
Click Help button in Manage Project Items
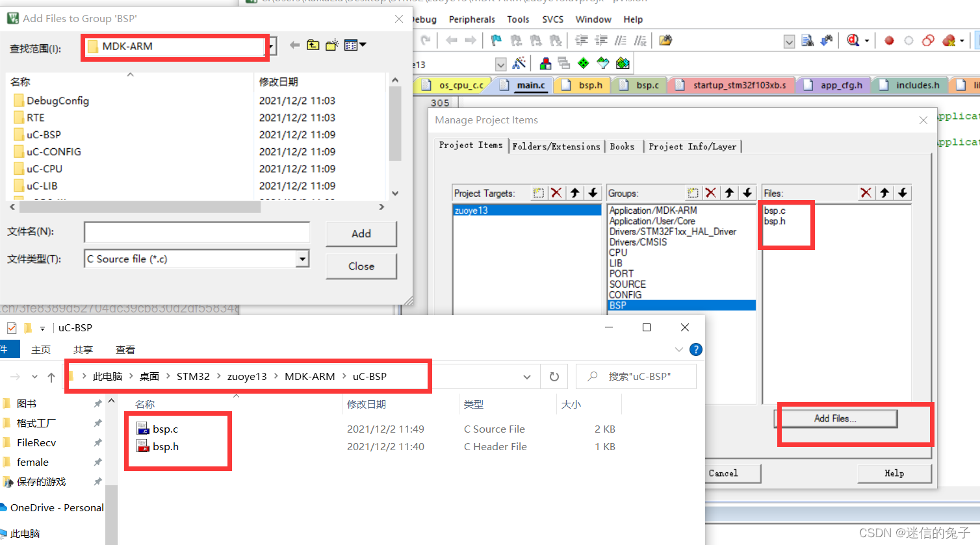pos(894,474)
